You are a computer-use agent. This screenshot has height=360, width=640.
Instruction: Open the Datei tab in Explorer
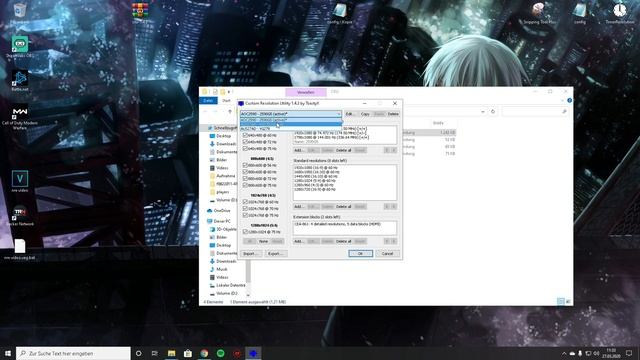pyautogui.click(x=208, y=100)
